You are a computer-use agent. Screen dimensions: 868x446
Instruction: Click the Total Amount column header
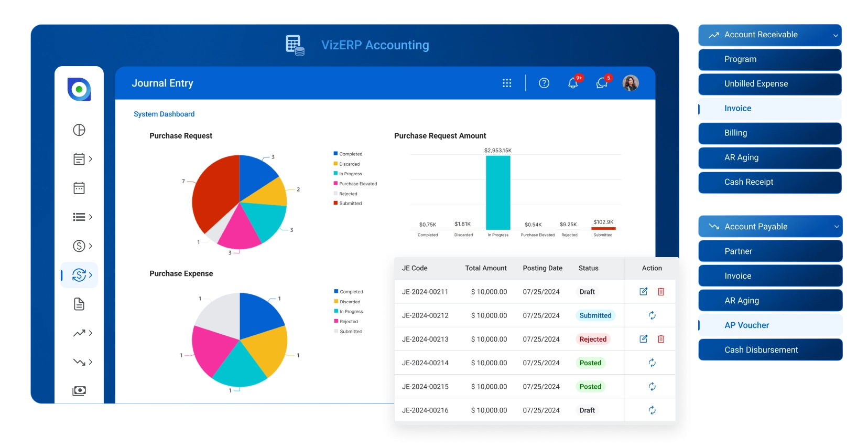(486, 268)
